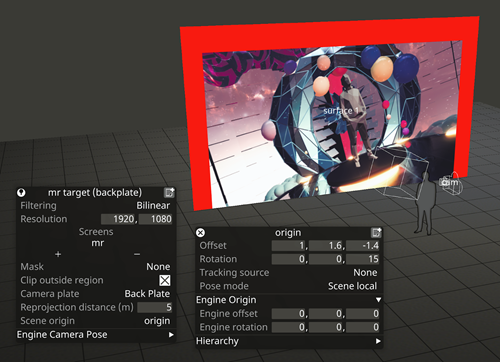Viewport: 500px width, 362px height.
Task: Change the Camera plate Back Plate option
Action: point(147,294)
